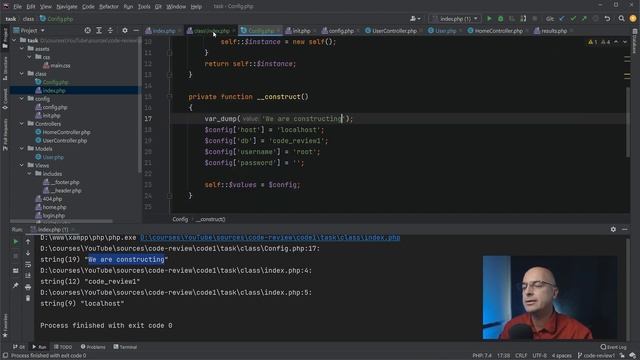Click the editor vertical scrollbar
The image size is (640, 360).
pos(627,122)
